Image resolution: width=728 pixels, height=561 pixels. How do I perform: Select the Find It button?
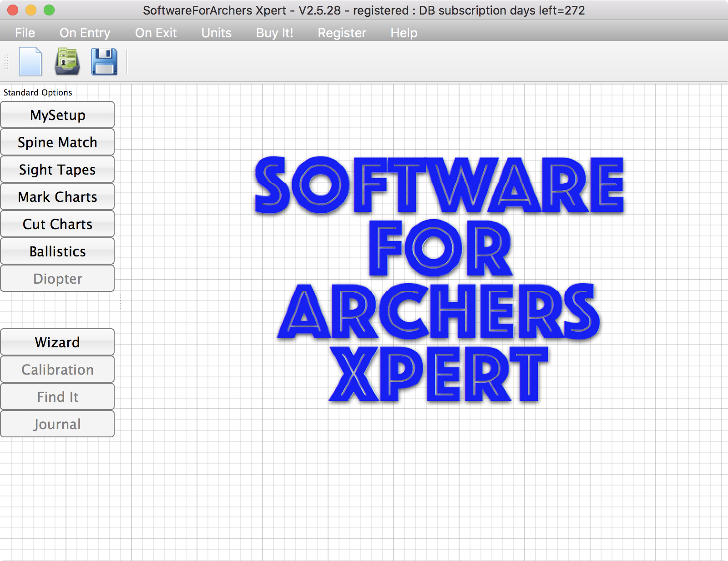click(x=57, y=396)
